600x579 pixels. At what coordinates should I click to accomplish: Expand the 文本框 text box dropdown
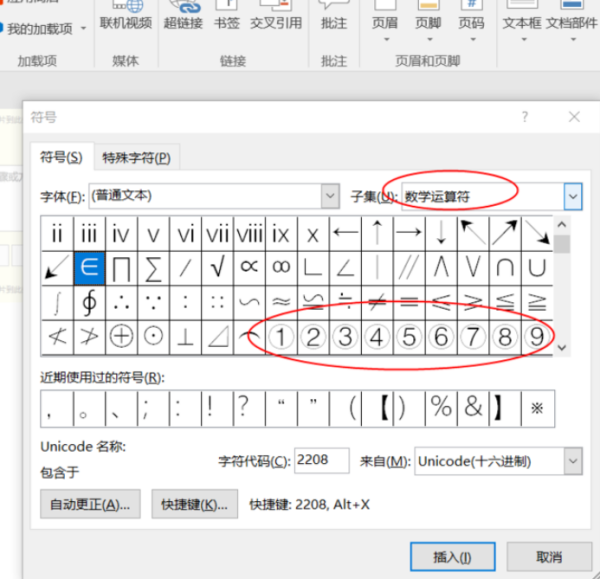524,39
